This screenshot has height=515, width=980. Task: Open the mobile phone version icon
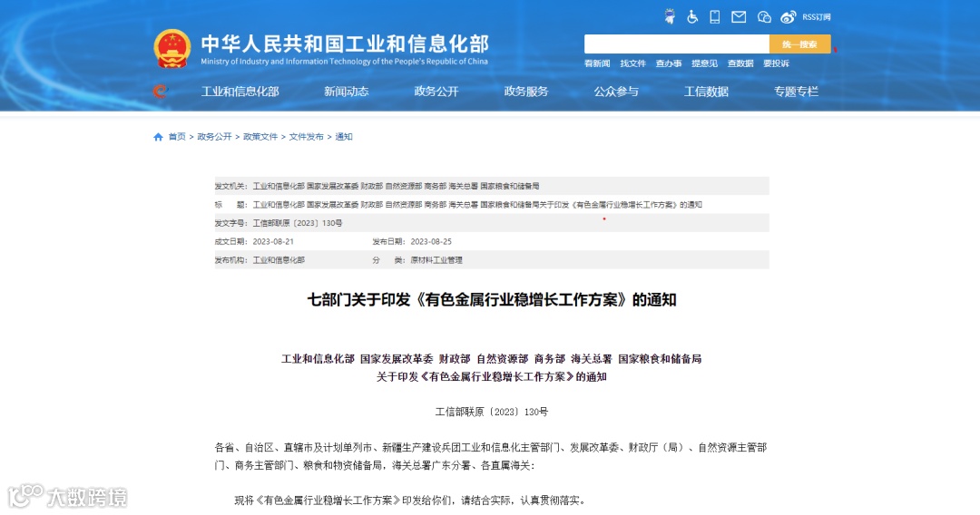click(x=714, y=17)
